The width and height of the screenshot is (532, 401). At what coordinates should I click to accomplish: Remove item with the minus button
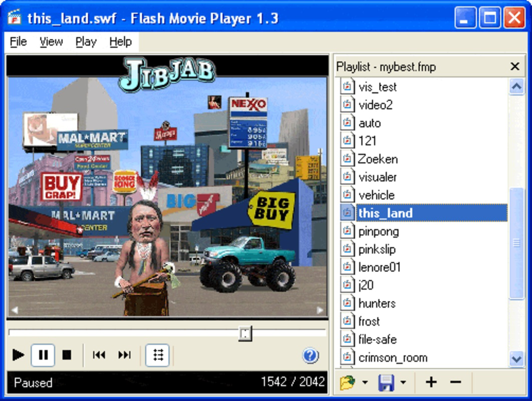[x=455, y=382]
